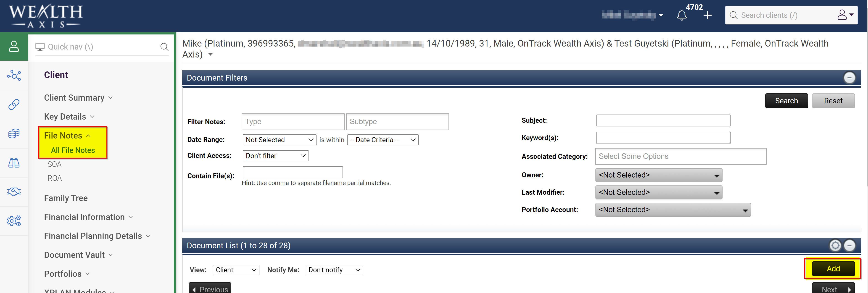Open Document List settings gear icon
The height and width of the screenshot is (293, 868).
pyautogui.click(x=835, y=246)
